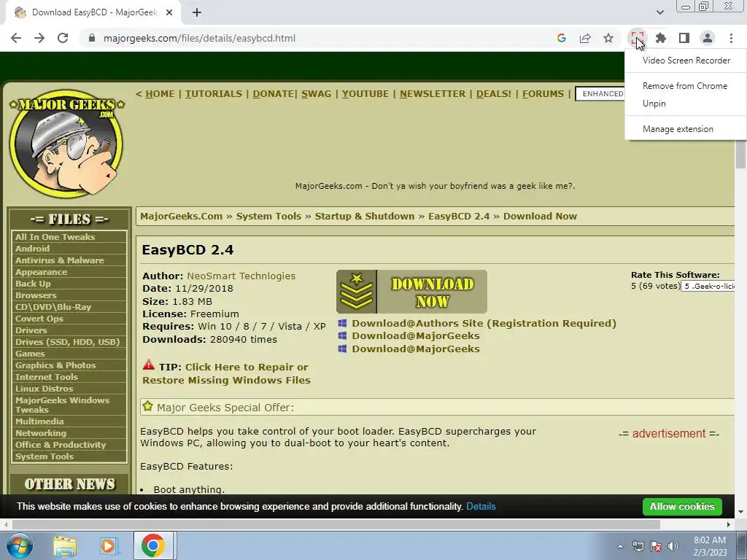
Task: Click Download@Authors Site link
Action: (x=484, y=323)
